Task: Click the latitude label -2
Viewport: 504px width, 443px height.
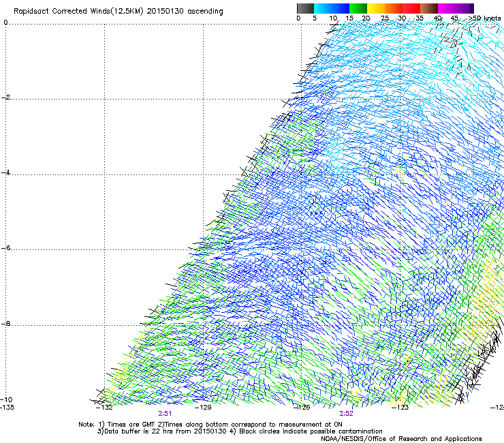Action: (x=5, y=97)
